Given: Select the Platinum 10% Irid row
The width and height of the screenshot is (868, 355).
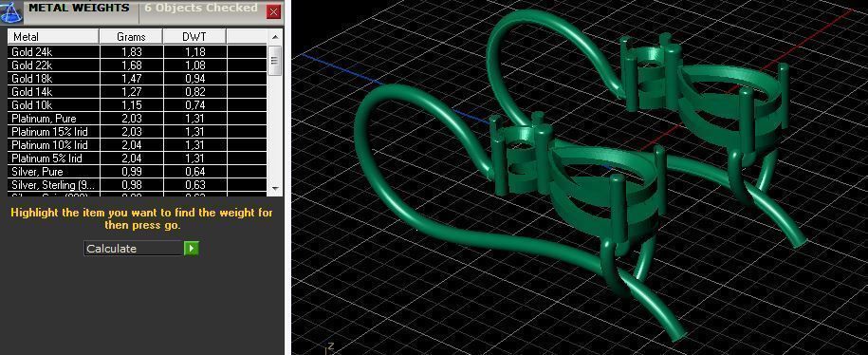Looking at the screenshot, I should pos(138,144).
